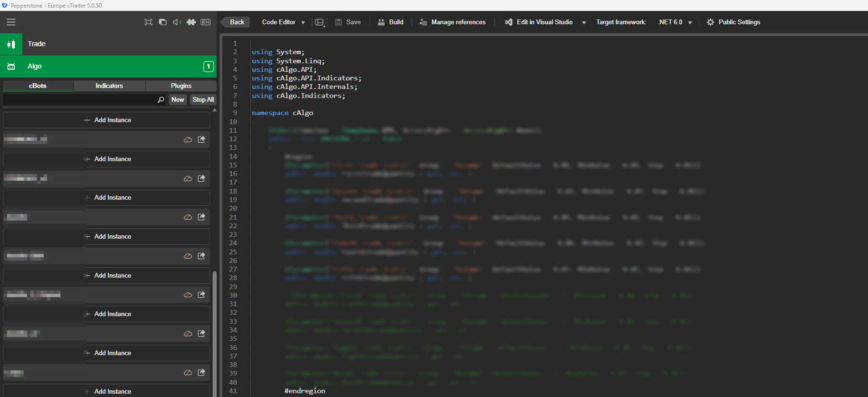868x397 pixels.
Task: Open Manage references
Action: [452, 22]
